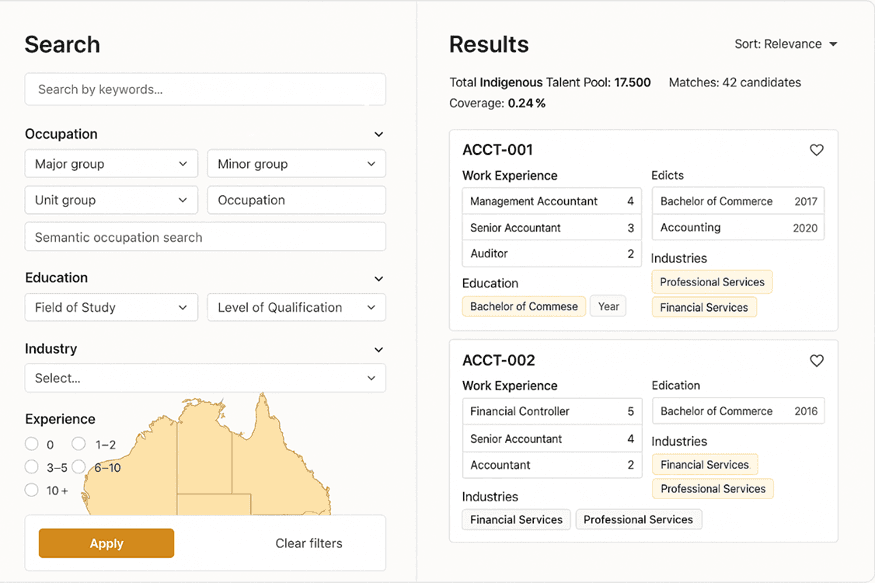Select the 0 years experience option
Viewport: 875px width, 583px height.
click(x=31, y=444)
